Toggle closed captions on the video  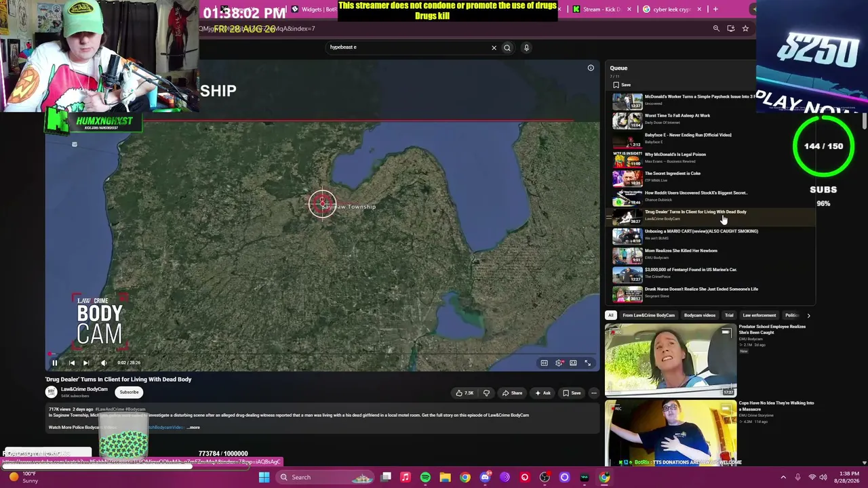[x=544, y=363]
